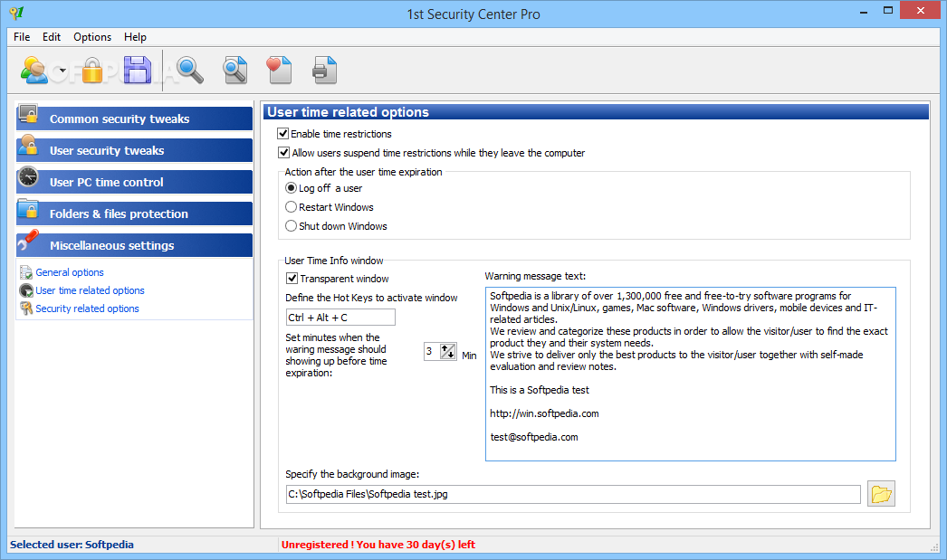947x560 pixels.
Task: Close the 1st Security Center Pro window
Action: click(921, 10)
